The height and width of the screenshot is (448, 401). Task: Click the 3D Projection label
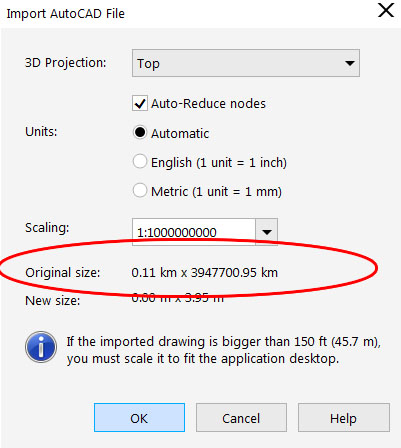coord(66,63)
